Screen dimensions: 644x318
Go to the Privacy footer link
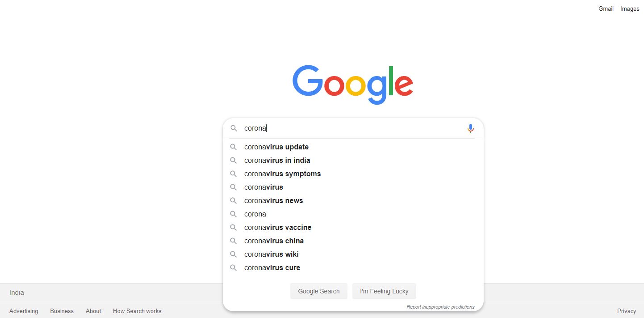tap(626, 311)
